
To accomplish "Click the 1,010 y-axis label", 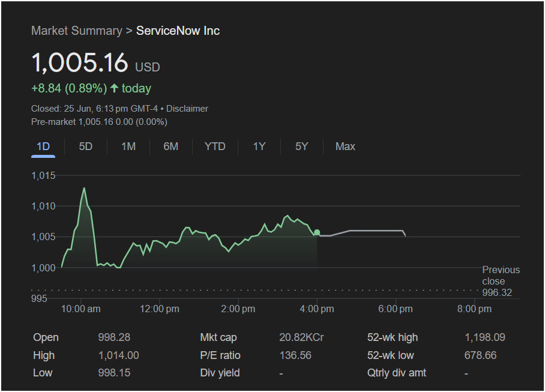I will (43, 207).
